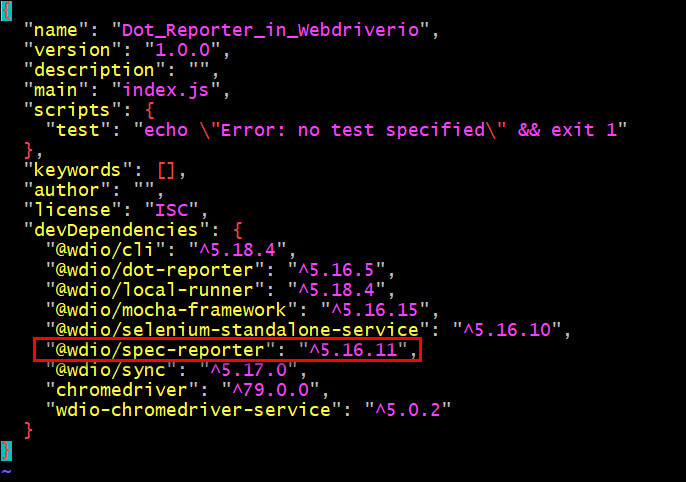This screenshot has height=482, width=686.
Task: Click the empty keywords array brackets
Action: point(166,170)
